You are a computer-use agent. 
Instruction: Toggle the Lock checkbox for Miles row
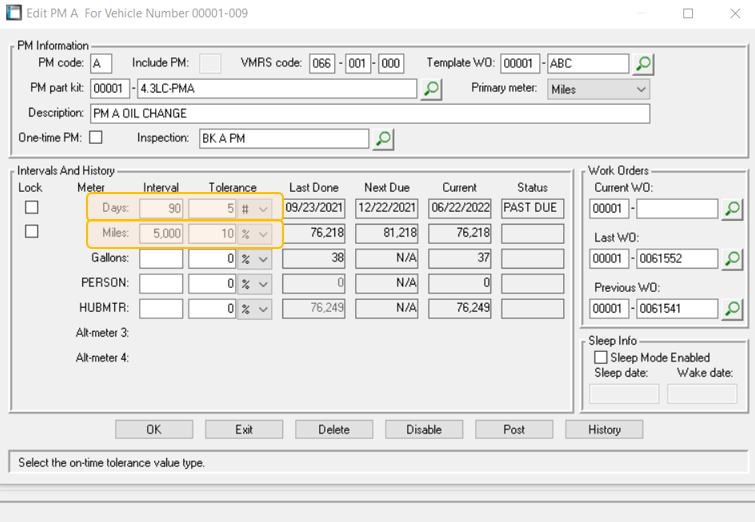(x=32, y=232)
